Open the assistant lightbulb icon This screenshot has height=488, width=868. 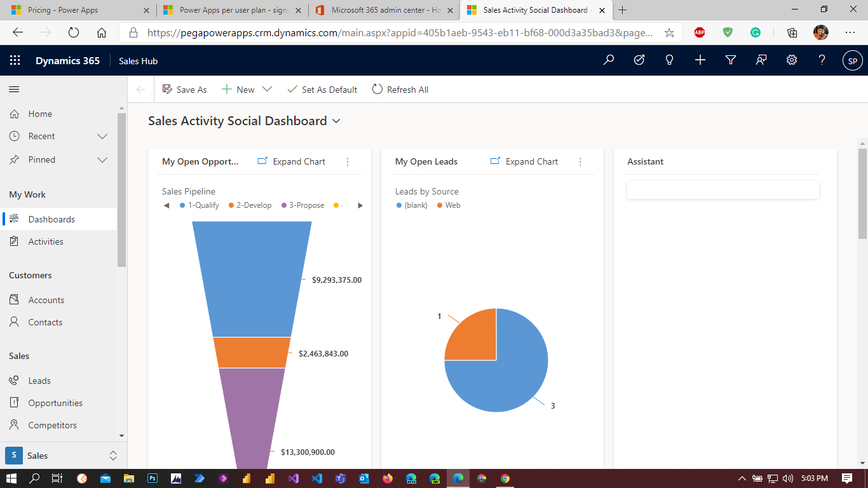click(x=669, y=60)
